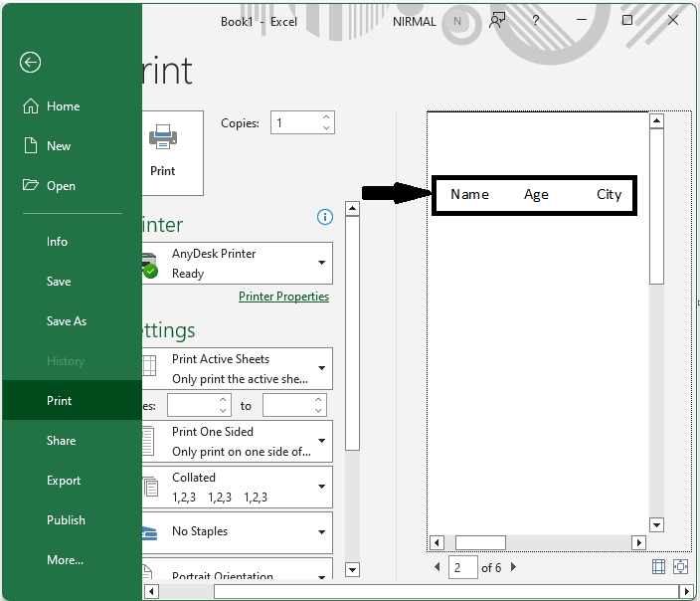Screen dimensions: 700x601
Task: Click the NIRMAL account avatar
Action: point(457,21)
